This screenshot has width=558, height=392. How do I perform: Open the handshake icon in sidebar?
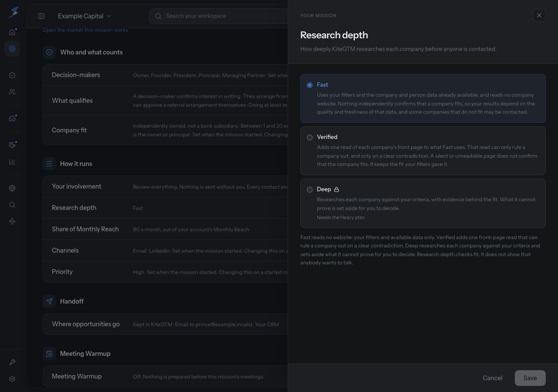pyautogui.click(x=12, y=145)
